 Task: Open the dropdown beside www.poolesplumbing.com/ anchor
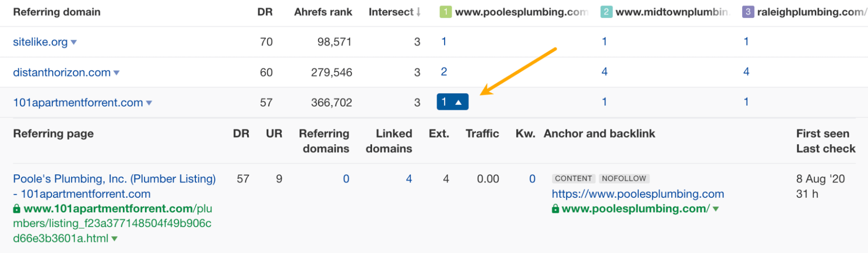716,209
